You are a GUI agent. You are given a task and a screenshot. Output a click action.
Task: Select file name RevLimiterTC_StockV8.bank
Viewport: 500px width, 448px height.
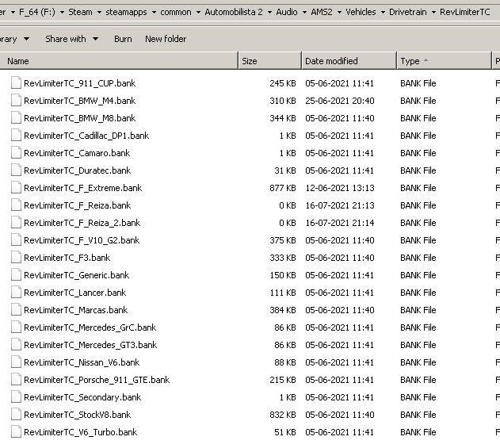coord(77,415)
